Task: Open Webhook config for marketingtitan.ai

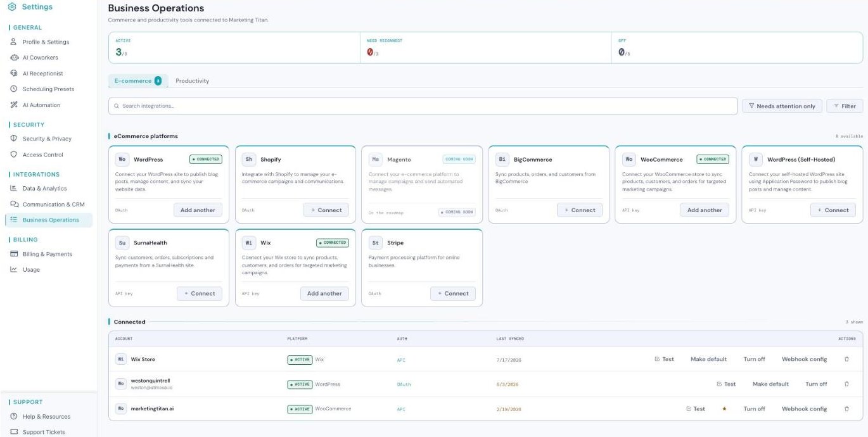Action: click(804, 408)
